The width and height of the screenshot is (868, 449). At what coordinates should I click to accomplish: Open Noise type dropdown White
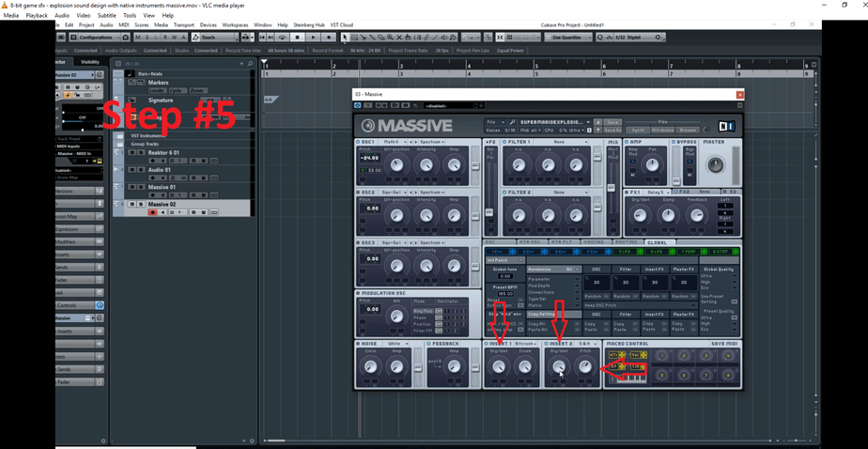click(x=396, y=344)
